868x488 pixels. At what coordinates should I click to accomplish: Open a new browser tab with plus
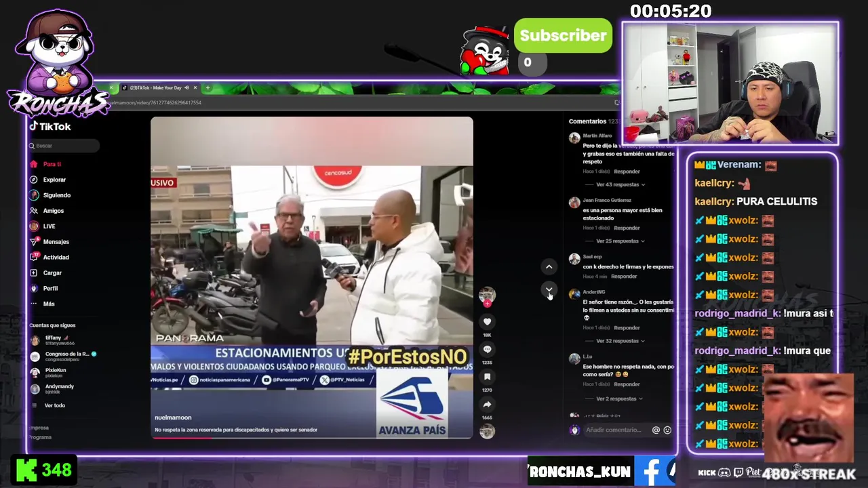tap(208, 87)
